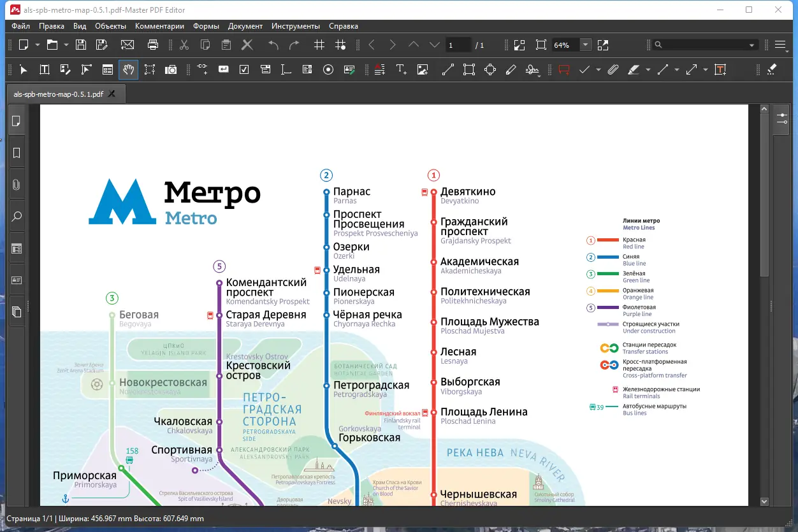Save the document with the floppy disk icon
Viewport: 798px width, 532px height.
pyautogui.click(x=81, y=45)
